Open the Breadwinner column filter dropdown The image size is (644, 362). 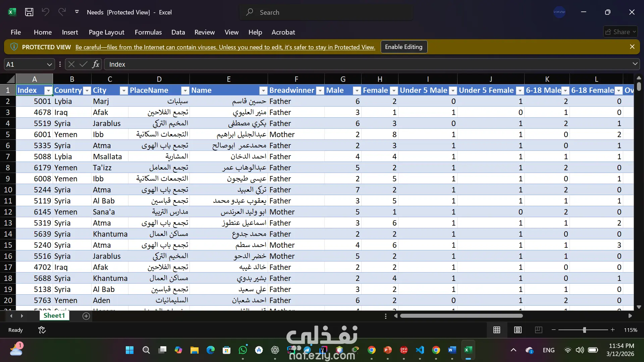click(320, 90)
